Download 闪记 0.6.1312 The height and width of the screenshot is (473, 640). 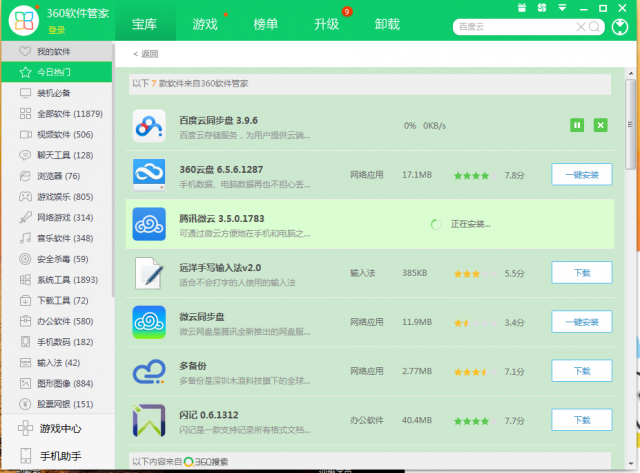click(x=582, y=420)
